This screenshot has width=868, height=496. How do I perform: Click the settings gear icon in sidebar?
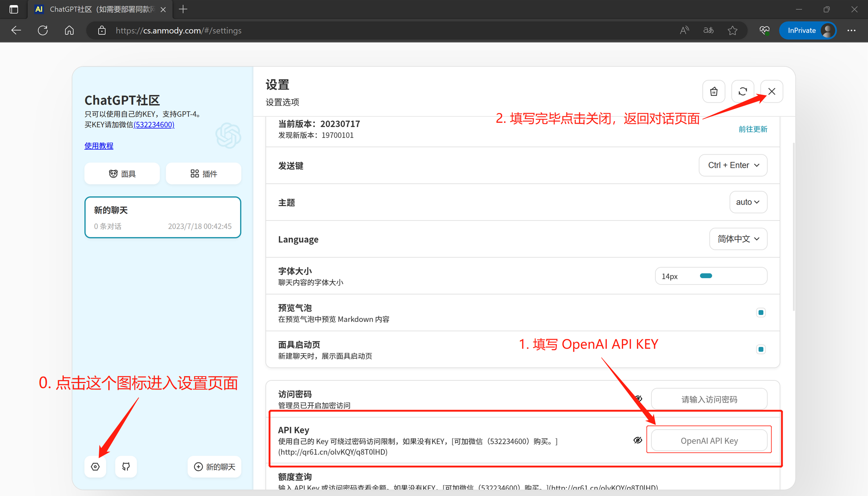click(x=95, y=466)
